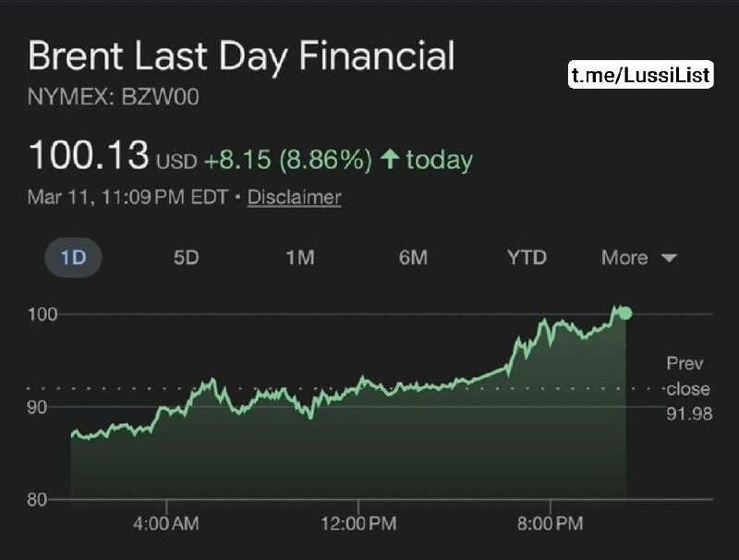Screen dimensions: 739x560
Task: Click the 100.13 price value
Action: coord(89,156)
